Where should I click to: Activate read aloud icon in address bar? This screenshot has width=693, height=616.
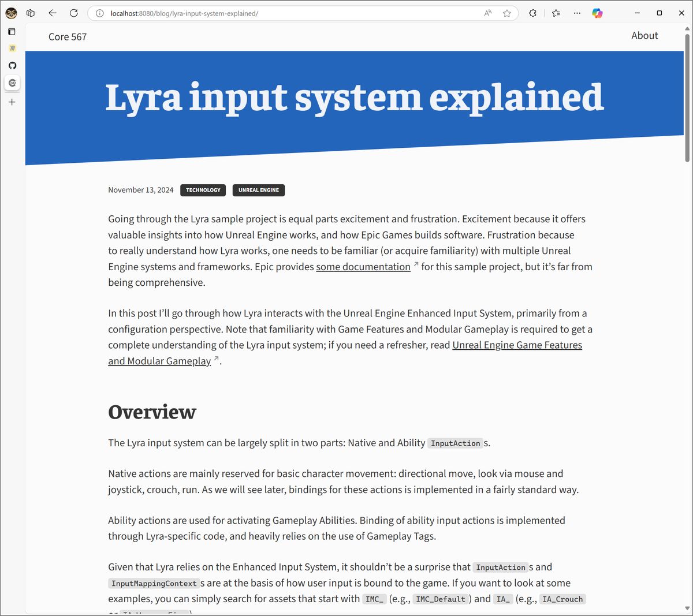(488, 13)
